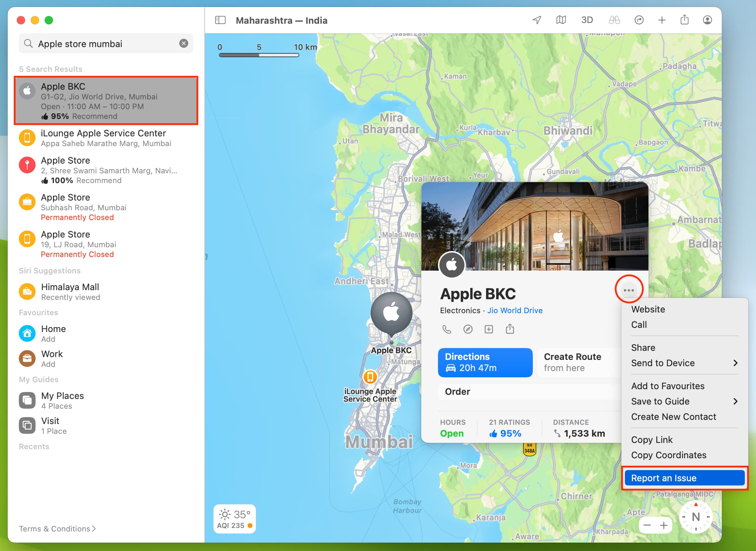Click the Mumbai city label on map
The height and width of the screenshot is (551, 756).
pyautogui.click(x=379, y=442)
